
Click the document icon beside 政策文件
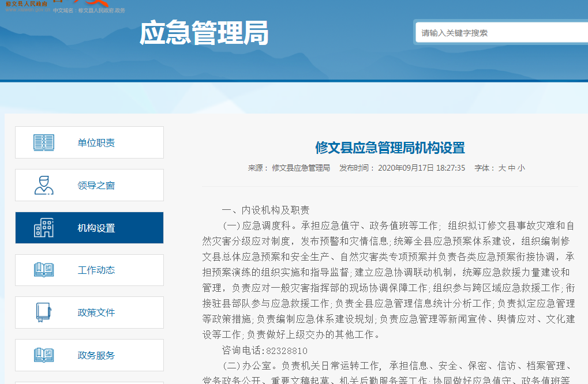(44, 313)
